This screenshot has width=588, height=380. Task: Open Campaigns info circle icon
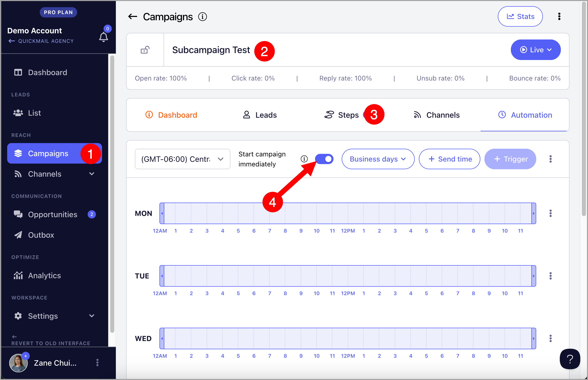coord(202,17)
